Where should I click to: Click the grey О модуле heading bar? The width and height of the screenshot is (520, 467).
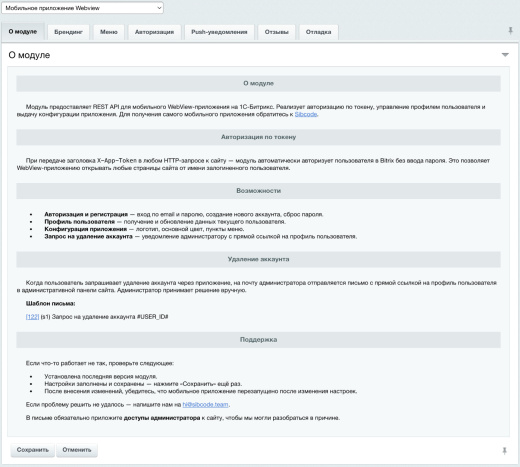[x=258, y=83]
